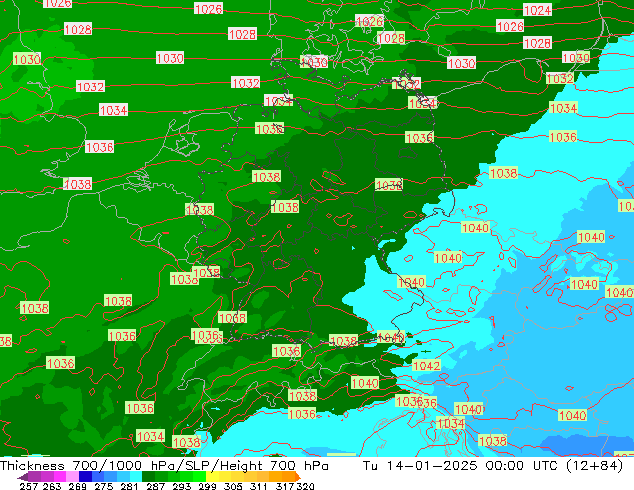Click the forecast date 'Tu 14-01-2025 00:00 UTC (12+84)'
Screen dimensions: 634x490
(x=493, y=466)
